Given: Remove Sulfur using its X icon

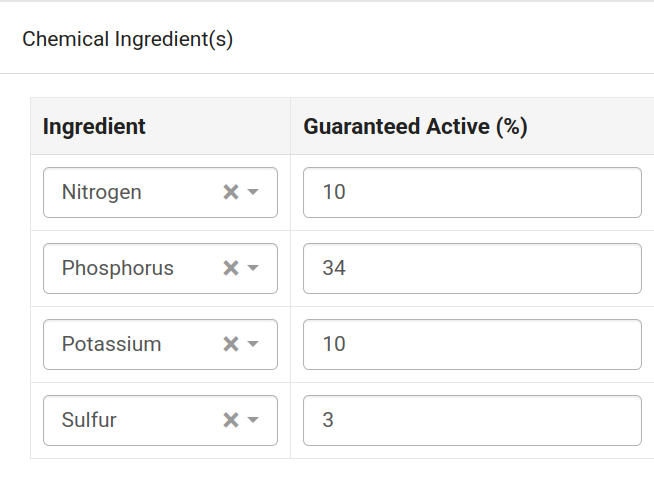Looking at the screenshot, I should click(x=230, y=420).
